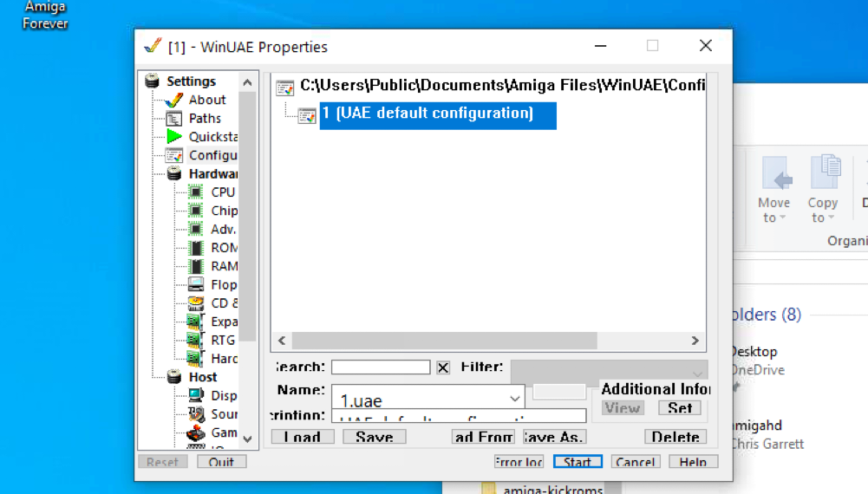Click Move to in the File Explorer ribbon
Viewport: 868px width, 494px height.
[774, 190]
